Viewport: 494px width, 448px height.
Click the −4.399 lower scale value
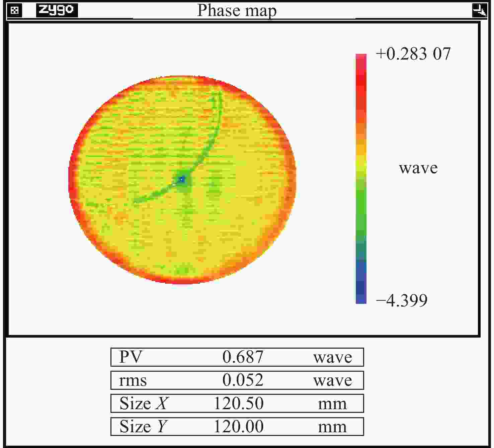click(402, 300)
